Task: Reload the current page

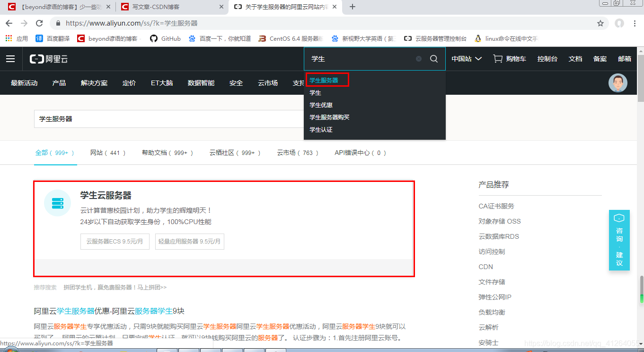Action: [40, 23]
